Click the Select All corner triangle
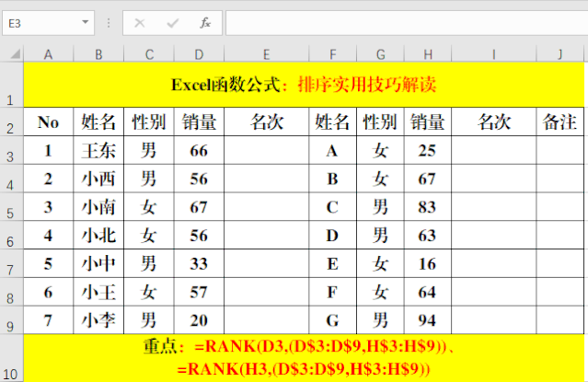The height and width of the screenshot is (382, 588). 15,55
